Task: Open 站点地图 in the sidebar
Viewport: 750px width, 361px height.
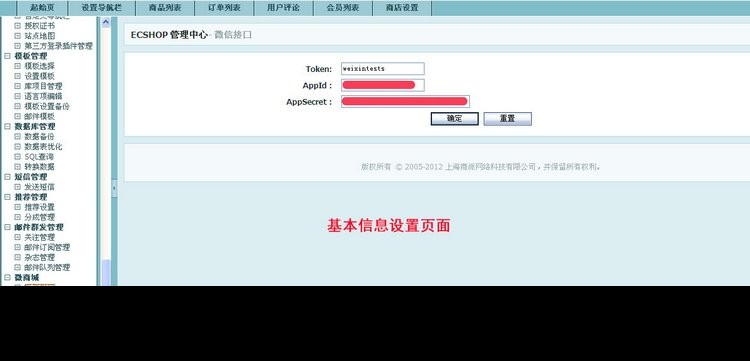Action: pos(40,36)
